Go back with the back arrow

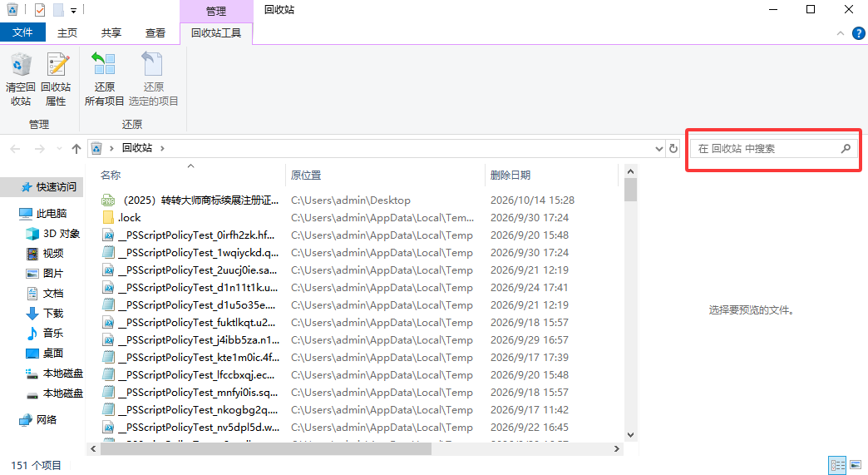click(x=16, y=148)
